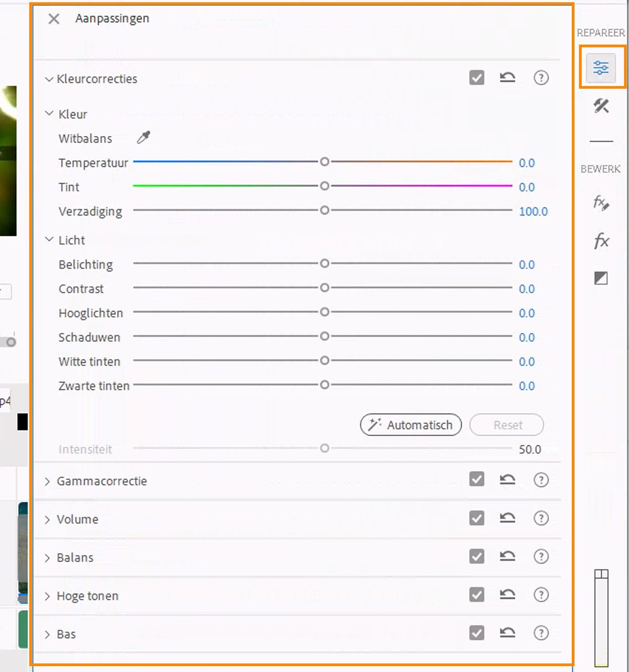Screen dimensions: 629x672
Task: Reset Balans with undo arrow
Action: tap(507, 556)
